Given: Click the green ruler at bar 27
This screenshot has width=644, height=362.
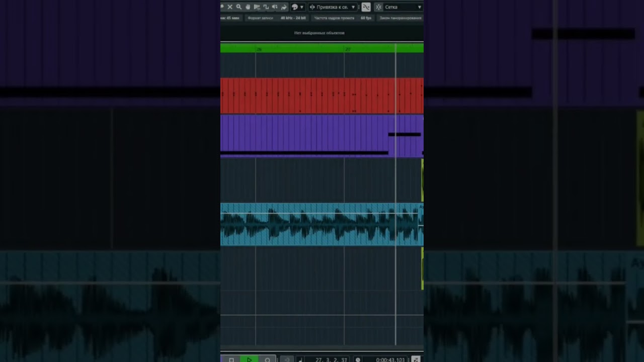Looking at the screenshot, I should (x=347, y=49).
